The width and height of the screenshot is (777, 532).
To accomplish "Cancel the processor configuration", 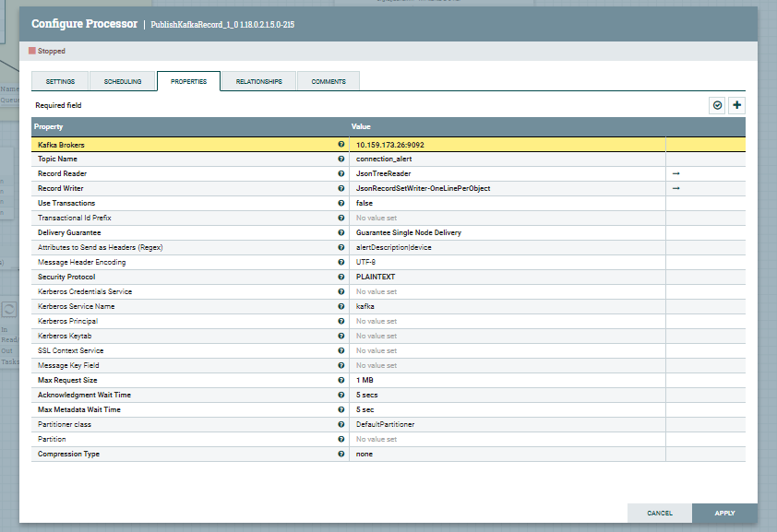I will (660, 514).
